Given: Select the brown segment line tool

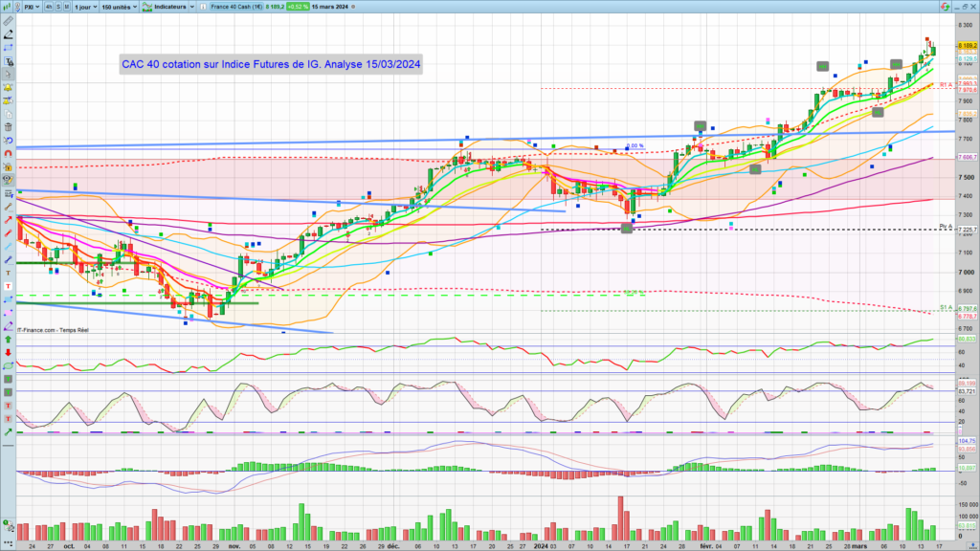Looking at the screenshot, I should click(x=8, y=207).
